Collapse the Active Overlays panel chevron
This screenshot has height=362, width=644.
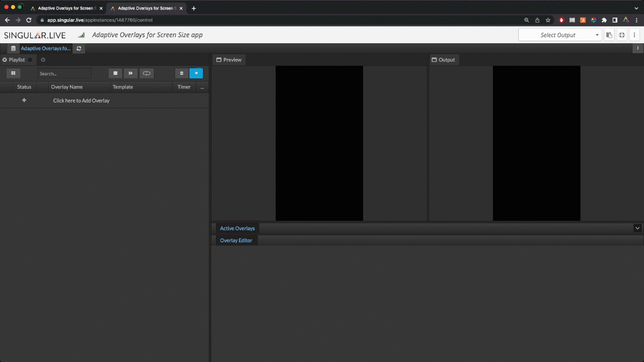(x=637, y=228)
